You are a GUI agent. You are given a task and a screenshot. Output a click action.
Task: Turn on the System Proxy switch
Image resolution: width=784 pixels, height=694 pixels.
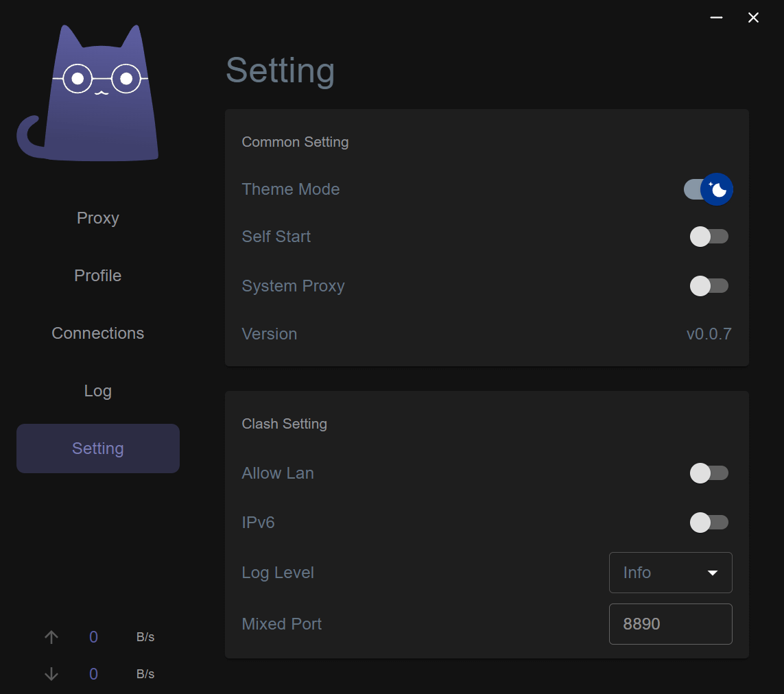click(x=709, y=286)
